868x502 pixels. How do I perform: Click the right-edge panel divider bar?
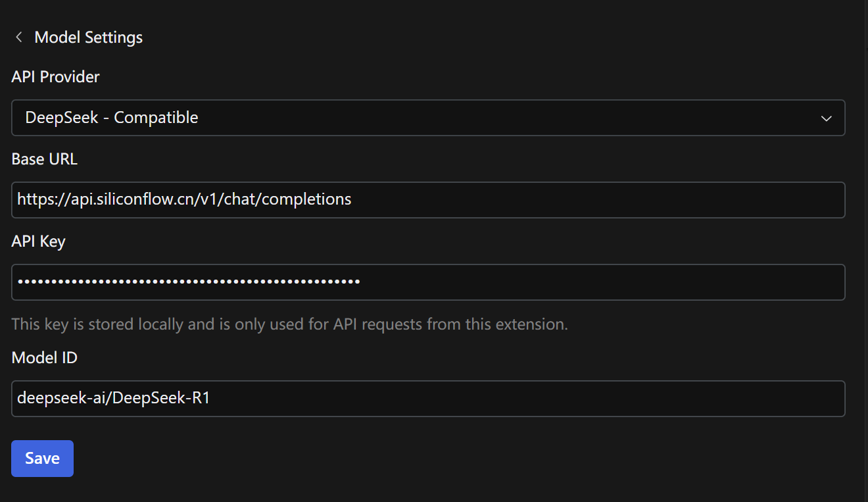point(865,250)
